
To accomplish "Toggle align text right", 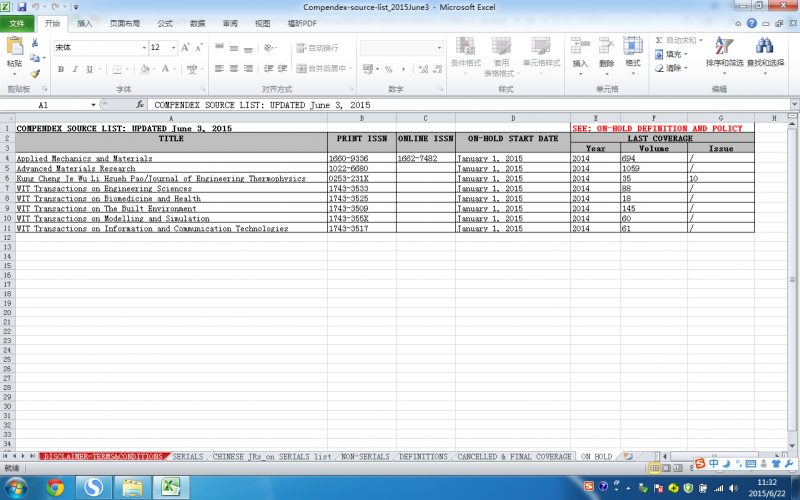I will tap(248, 68).
